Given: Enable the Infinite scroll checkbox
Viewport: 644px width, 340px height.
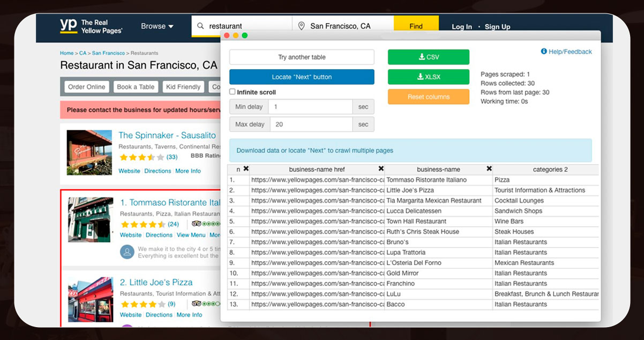Looking at the screenshot, I should click(233, 92).
